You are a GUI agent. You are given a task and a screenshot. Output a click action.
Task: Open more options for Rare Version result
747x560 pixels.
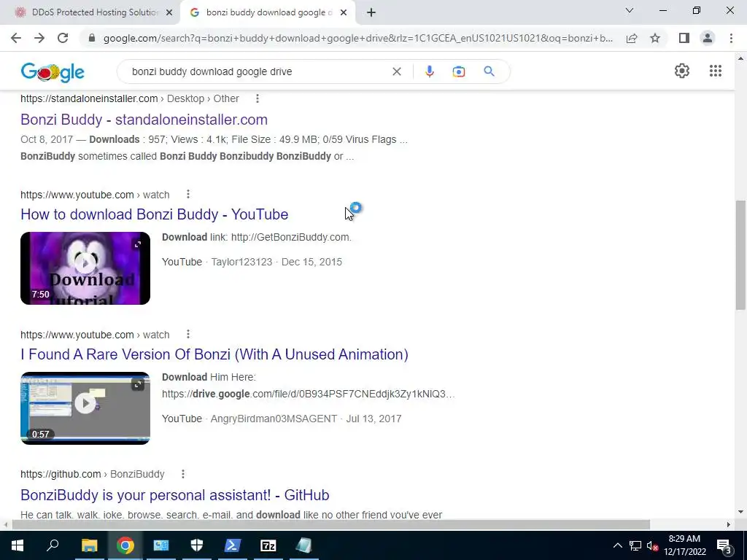pyautogui.click(x=188, y=334)
